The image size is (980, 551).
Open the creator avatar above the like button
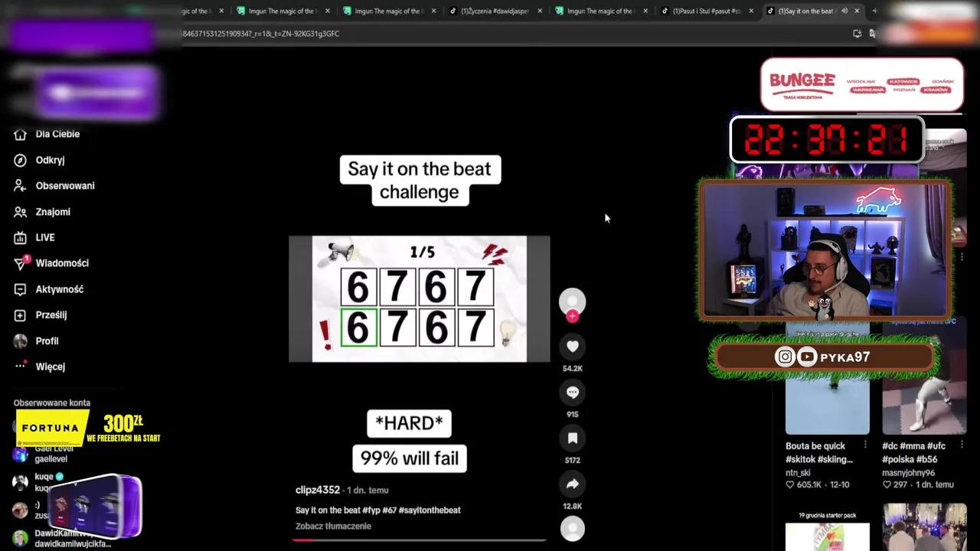click(x=572, y=302)
